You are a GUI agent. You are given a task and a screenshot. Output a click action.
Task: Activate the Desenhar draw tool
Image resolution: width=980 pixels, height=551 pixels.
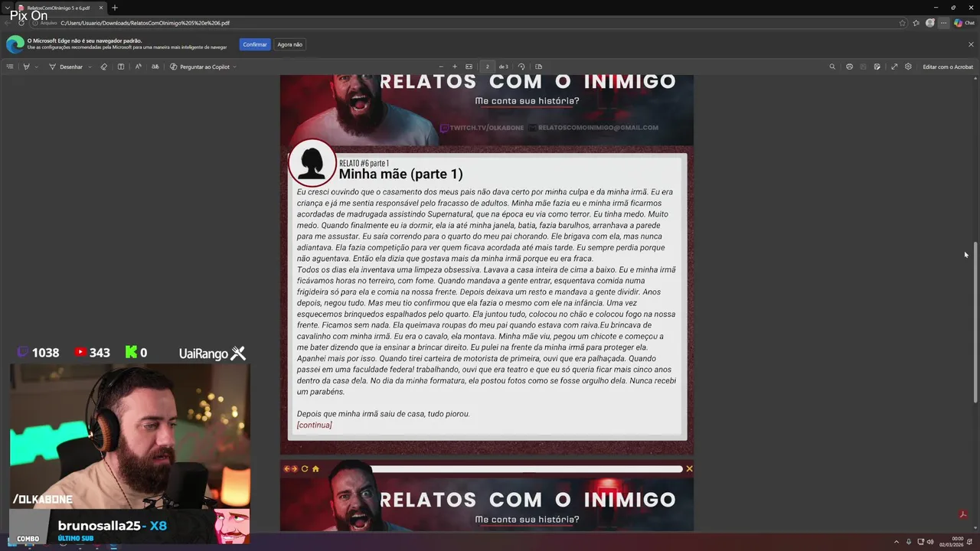[66, 67]
